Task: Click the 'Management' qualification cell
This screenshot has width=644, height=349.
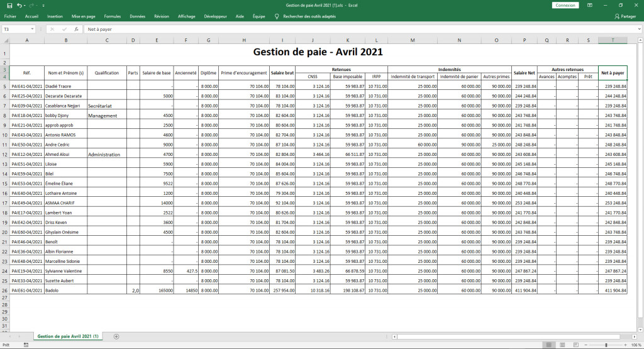Action: click(x=107, y=115)
